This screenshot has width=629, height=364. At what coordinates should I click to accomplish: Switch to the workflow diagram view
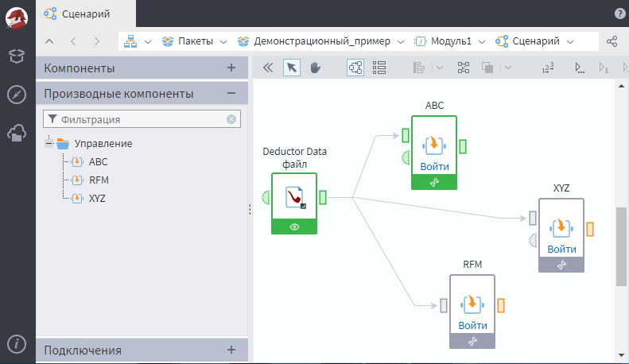[355, 68]
